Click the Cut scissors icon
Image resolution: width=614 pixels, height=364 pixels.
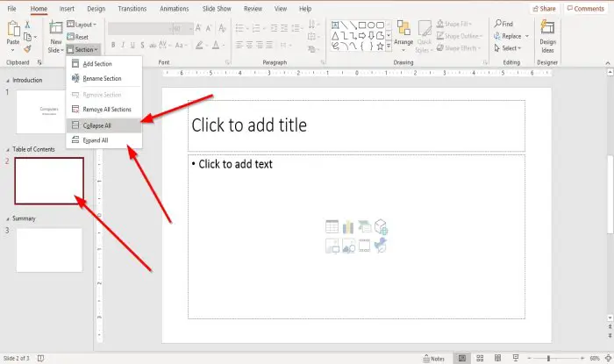27,25
